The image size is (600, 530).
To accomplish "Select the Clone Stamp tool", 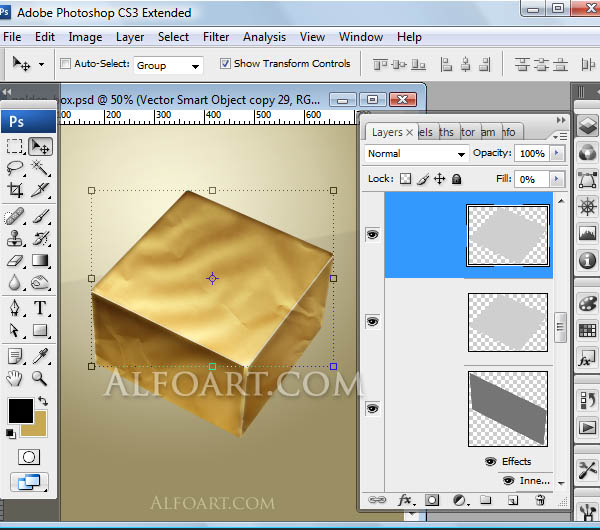I will [x=15, y=238].
